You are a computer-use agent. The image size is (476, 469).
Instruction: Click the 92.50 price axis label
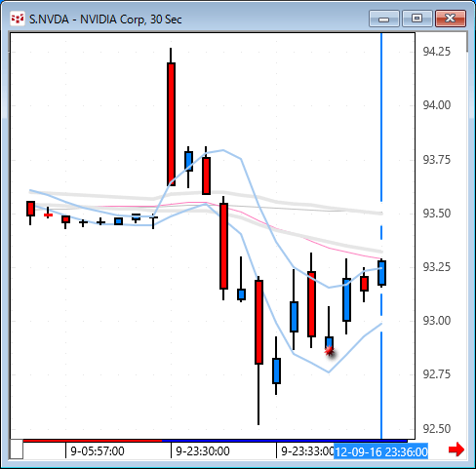tap(437, 429)
